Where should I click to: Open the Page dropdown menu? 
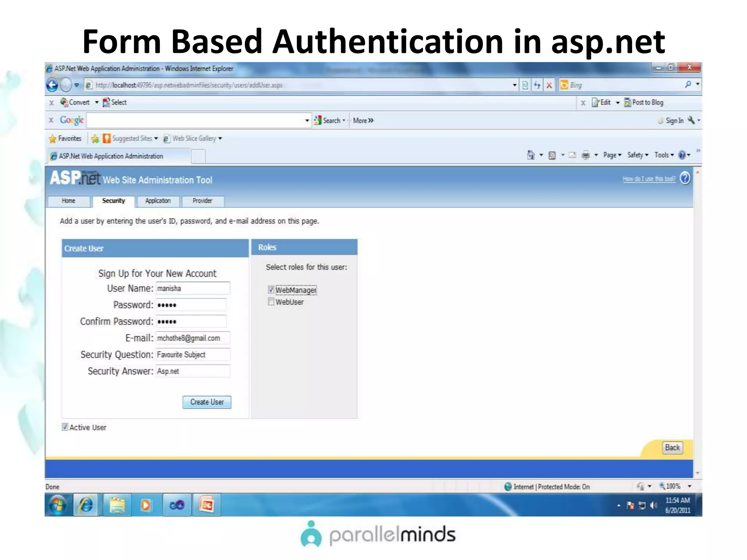(x=612, y=155)
